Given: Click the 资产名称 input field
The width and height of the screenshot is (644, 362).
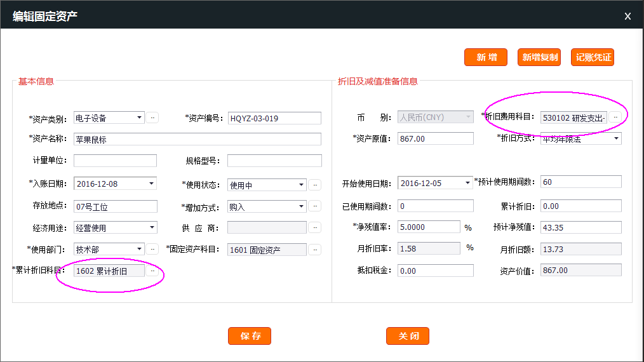Looking at the screenshot, I should point(197,139).
